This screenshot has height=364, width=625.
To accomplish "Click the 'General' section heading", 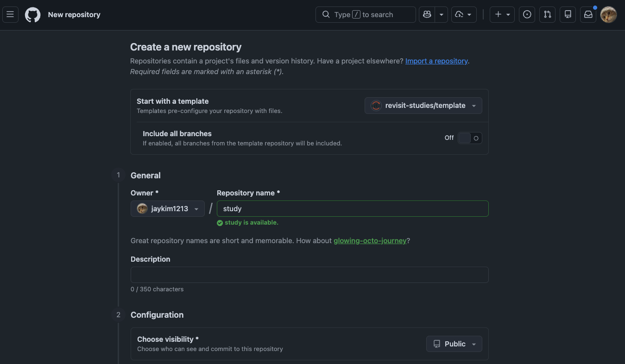I will pos(145,176).
